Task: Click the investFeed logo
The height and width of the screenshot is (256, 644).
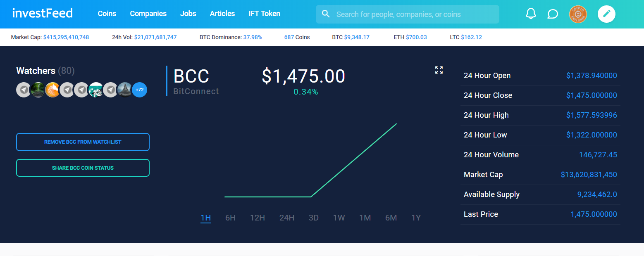Action: [x=43, y=13]
